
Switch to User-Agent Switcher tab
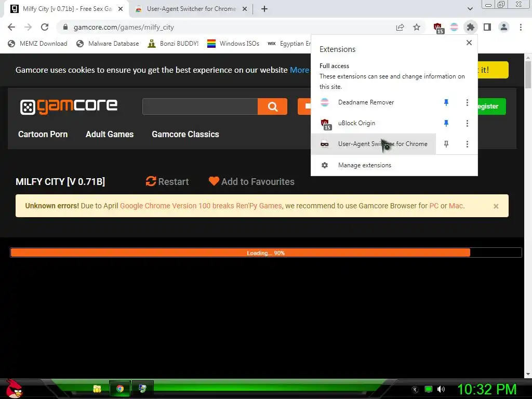click(191, 9)
